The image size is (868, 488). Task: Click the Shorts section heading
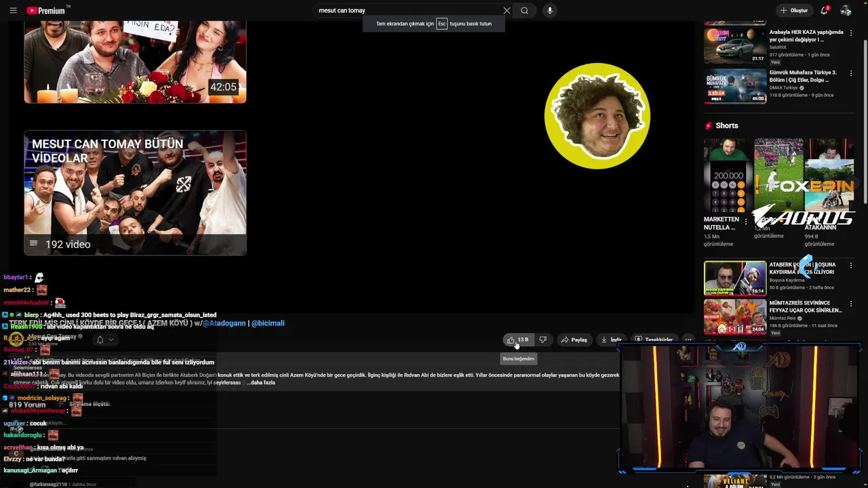pos(726,125)
